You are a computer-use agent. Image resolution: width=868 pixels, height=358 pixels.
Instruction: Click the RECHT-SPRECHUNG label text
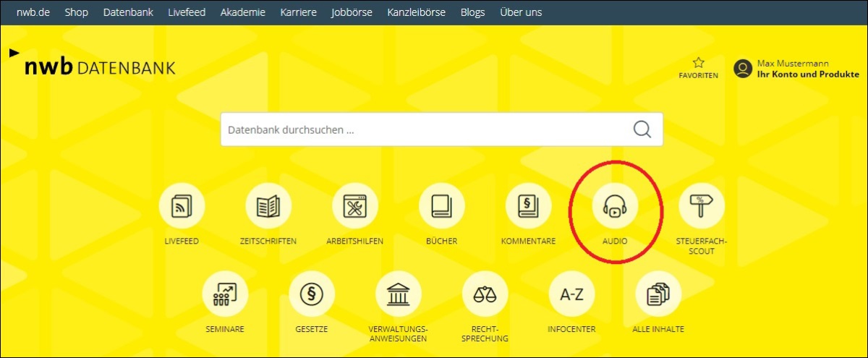pyautogui.click(x=485, y=333)
